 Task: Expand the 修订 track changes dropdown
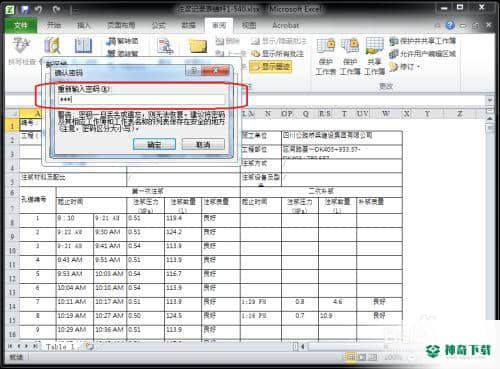[404, 67]
